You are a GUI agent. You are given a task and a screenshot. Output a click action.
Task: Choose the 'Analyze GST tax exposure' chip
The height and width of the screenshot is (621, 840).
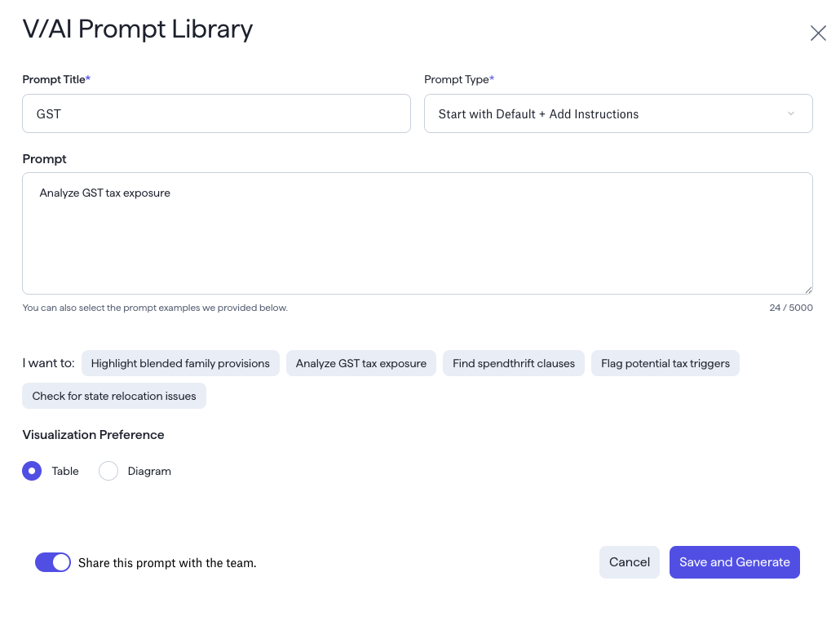tap(360, 363)
